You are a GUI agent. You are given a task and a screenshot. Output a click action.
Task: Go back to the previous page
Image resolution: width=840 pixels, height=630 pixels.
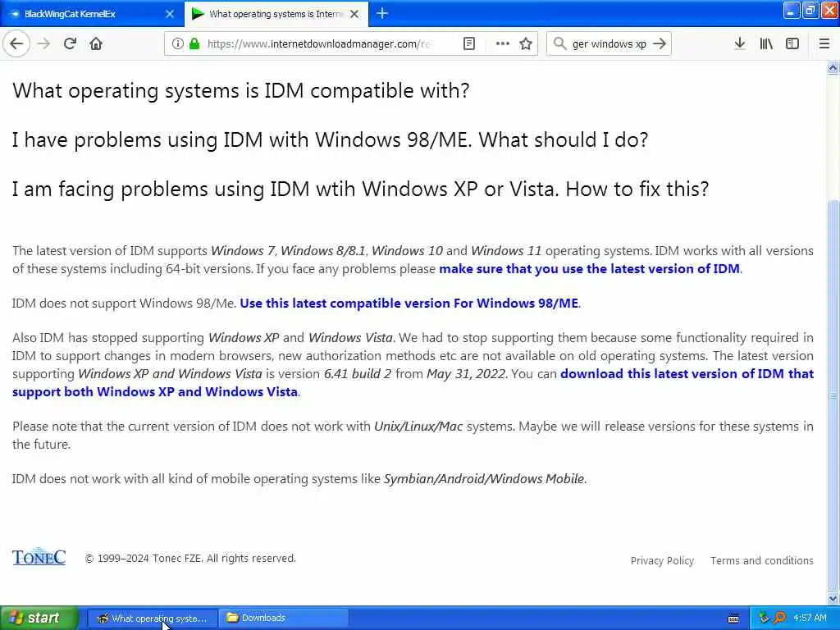16,44
